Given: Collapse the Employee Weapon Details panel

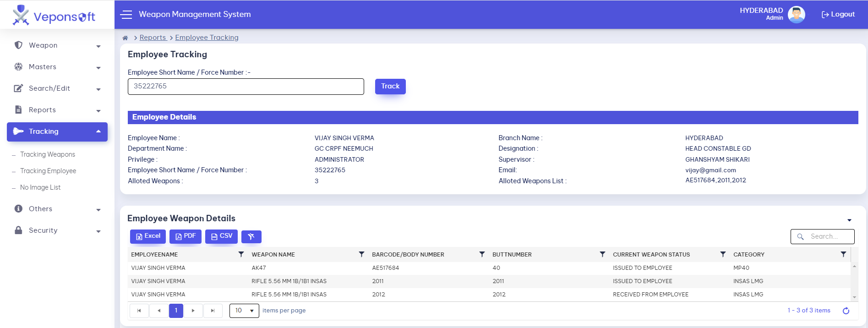Looking at the screenshot, I should tap(849, 220).
